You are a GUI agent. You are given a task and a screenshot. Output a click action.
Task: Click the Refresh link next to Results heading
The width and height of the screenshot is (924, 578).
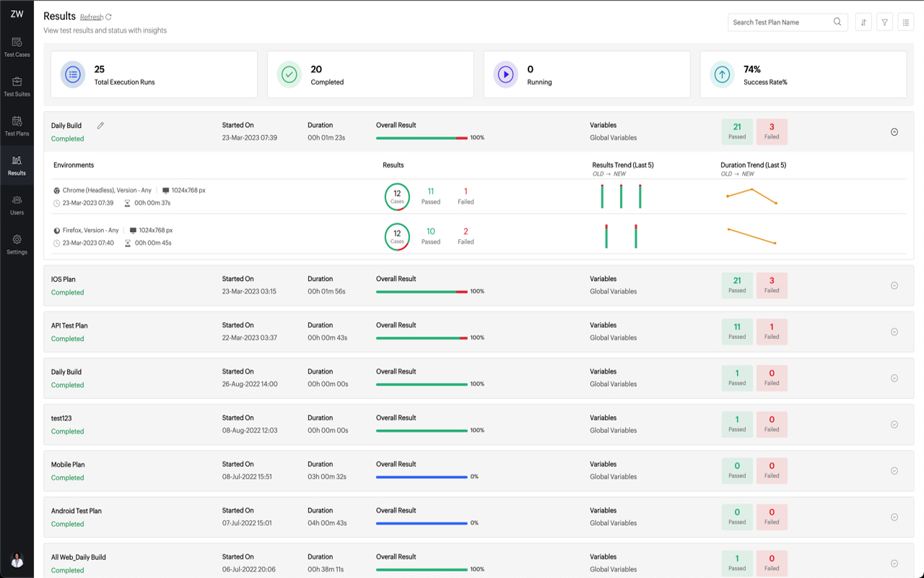click(x=92, y=16)
